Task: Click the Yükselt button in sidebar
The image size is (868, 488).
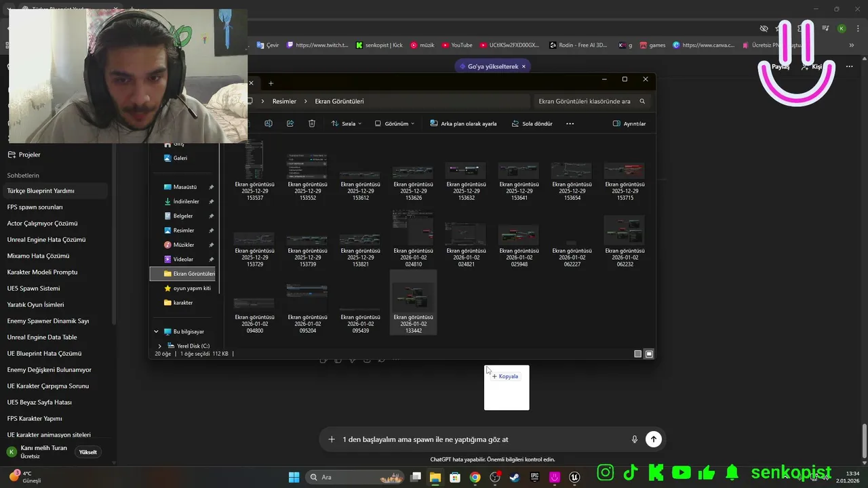Action: click(88, 452)
